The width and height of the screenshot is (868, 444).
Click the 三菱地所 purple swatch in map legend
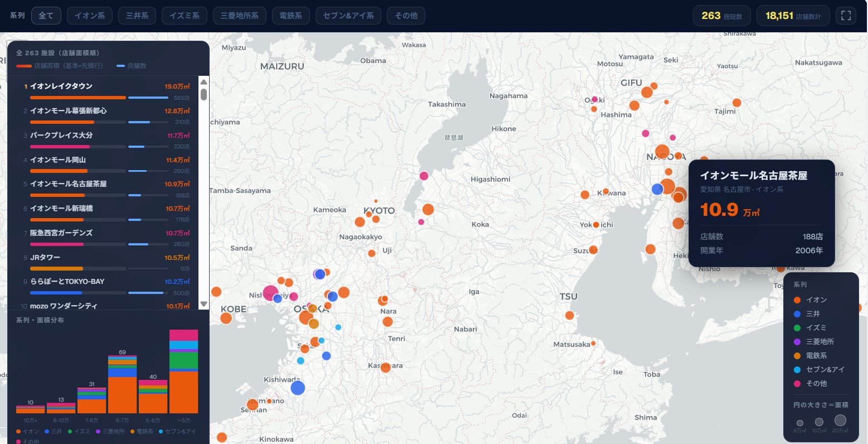coord(797,342)
